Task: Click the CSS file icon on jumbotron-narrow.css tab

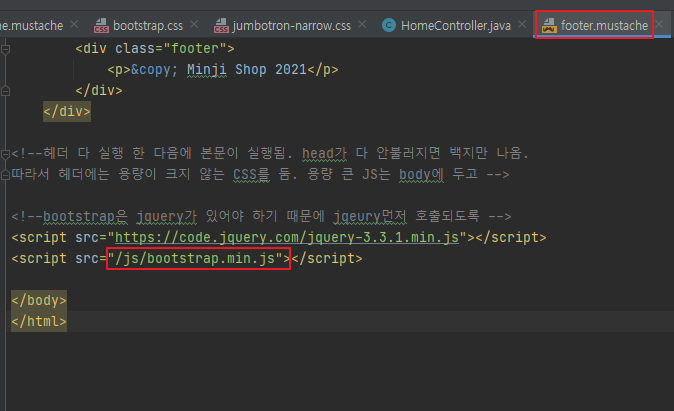Action: point(221,26)
